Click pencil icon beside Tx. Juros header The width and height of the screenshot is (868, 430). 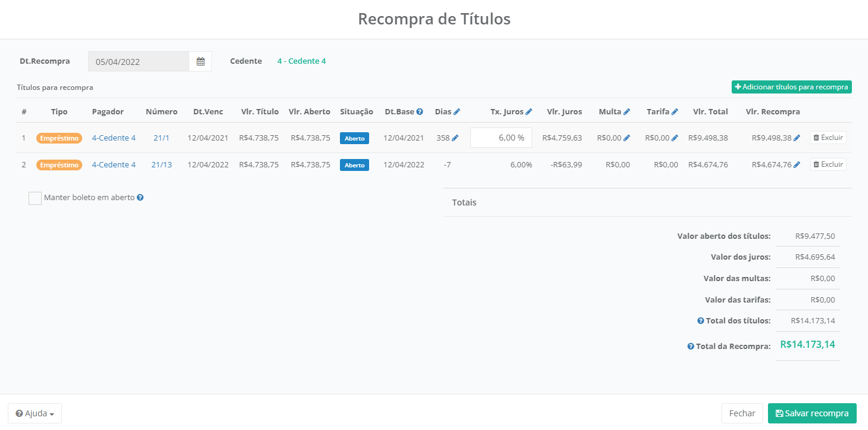coord(529,112)
